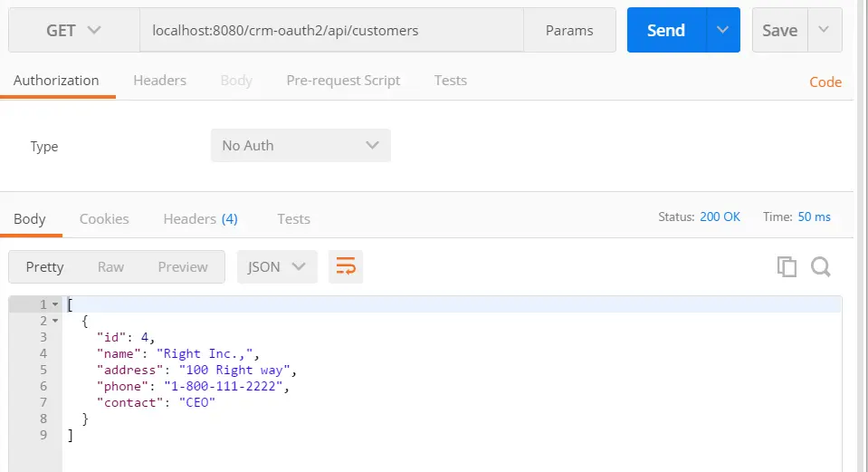Collapse JSON array fold arrow on line 1
Viewport: 868px width, 472px height.
click(x=55, y=304)
